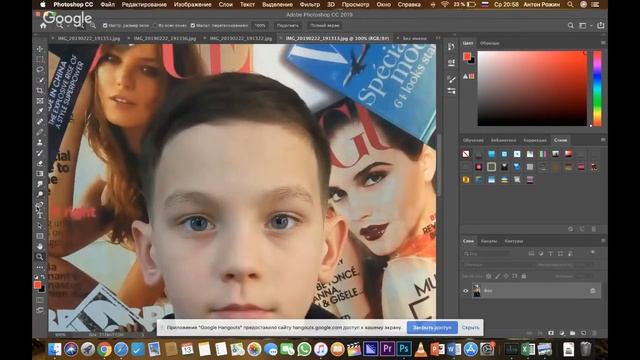
Task: Open the layer Fill dropdown
Action: [x=584, y=276]
